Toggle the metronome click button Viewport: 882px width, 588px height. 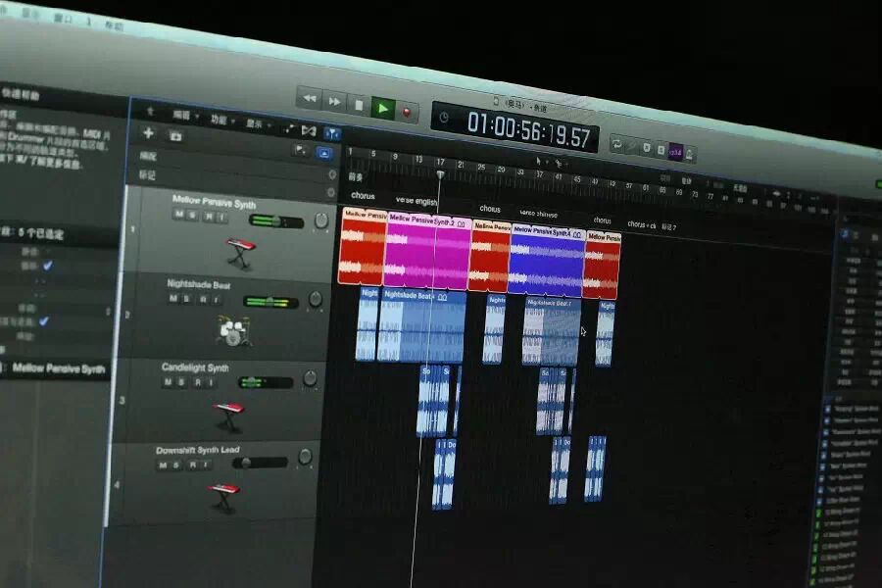pyautogui.click(x=689, y=154)
